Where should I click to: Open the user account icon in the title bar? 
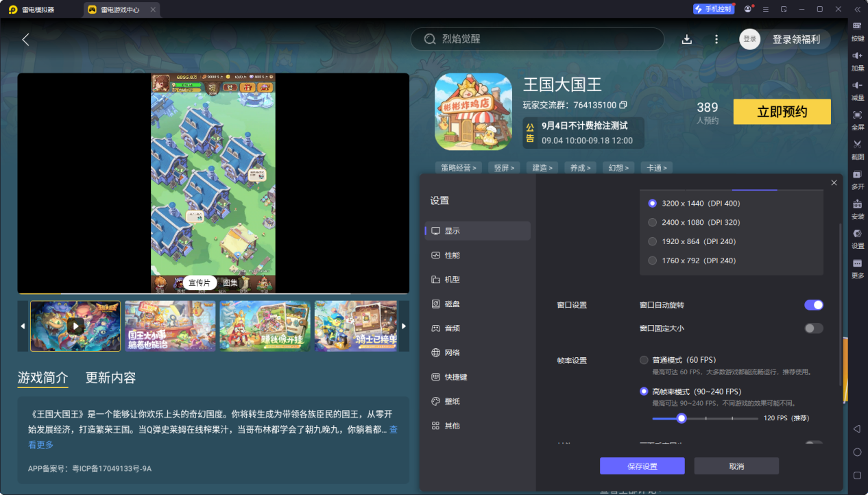[x=748, y=9]
